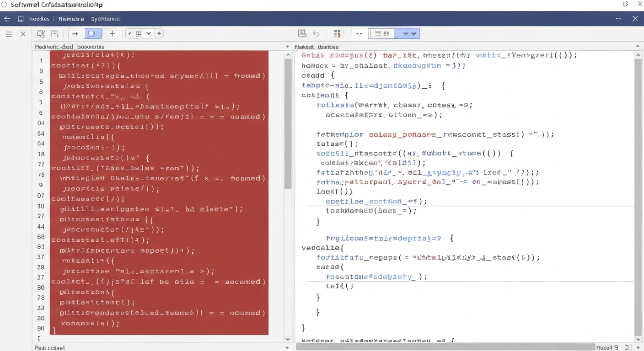This screenshot has width=644, height=351.
Task: Click the 'nodiles' label in the header
Action: coord(39,19)
